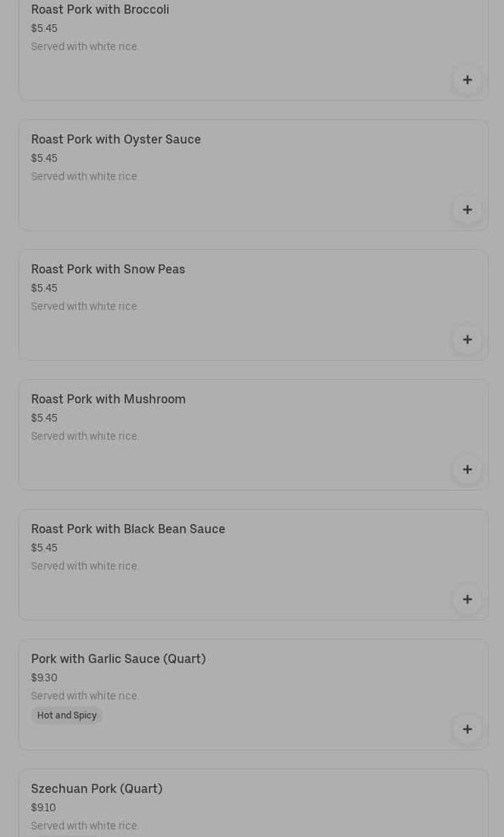Add Roast Pork with Mushroom to cart
Image resolution: width=504 pixels, height=837 pixels.
click(467, 469)
